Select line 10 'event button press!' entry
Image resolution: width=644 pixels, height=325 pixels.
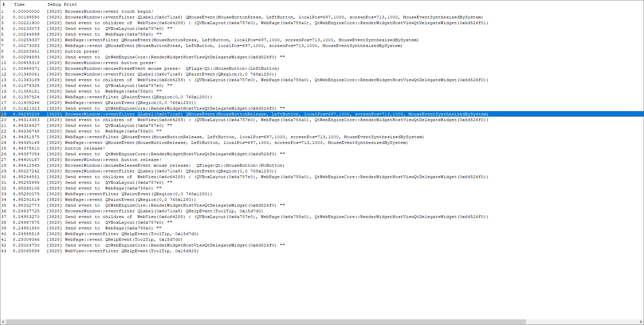pos(110,63)
